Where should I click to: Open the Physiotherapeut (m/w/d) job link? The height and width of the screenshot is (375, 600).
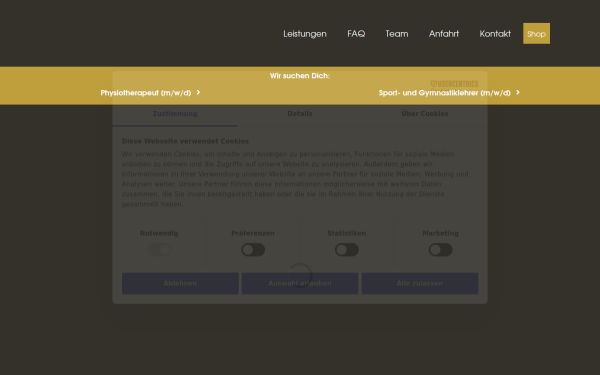(x=146, y=93)
